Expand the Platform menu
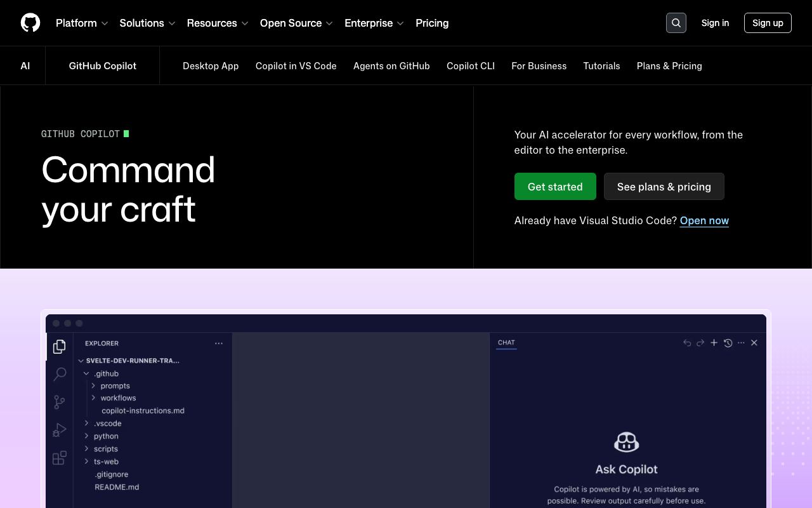 (x=82, y=23)
